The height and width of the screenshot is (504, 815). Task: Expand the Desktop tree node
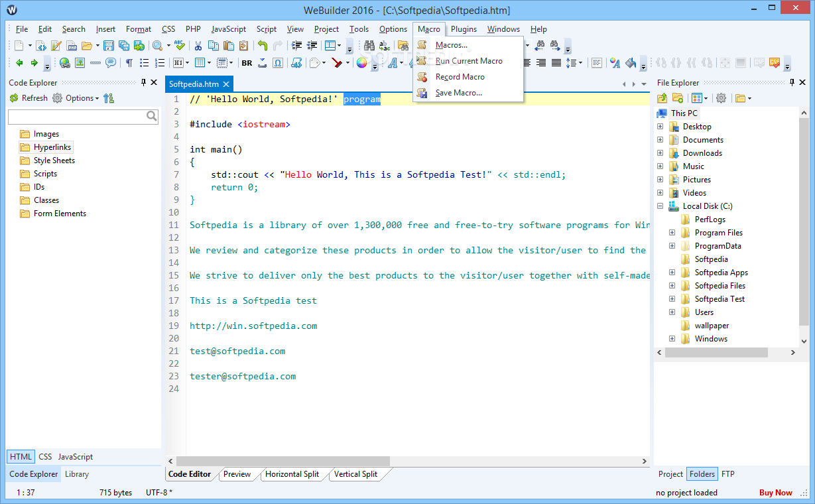click(x=660, y=126)
